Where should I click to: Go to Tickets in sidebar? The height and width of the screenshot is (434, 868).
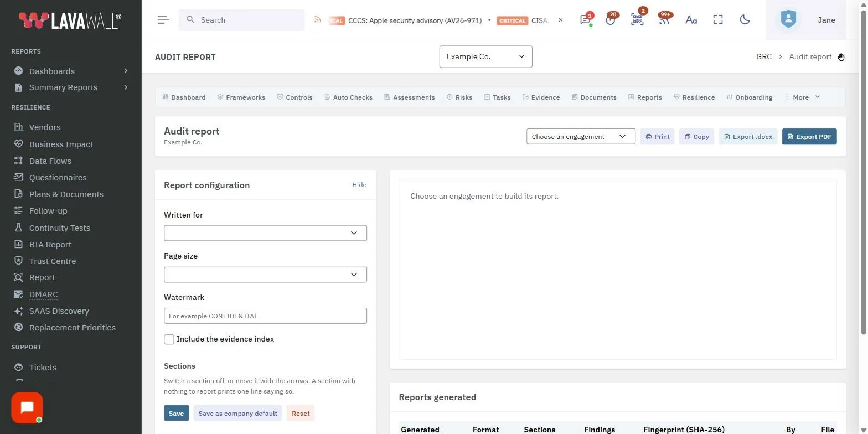click(43, 368)
